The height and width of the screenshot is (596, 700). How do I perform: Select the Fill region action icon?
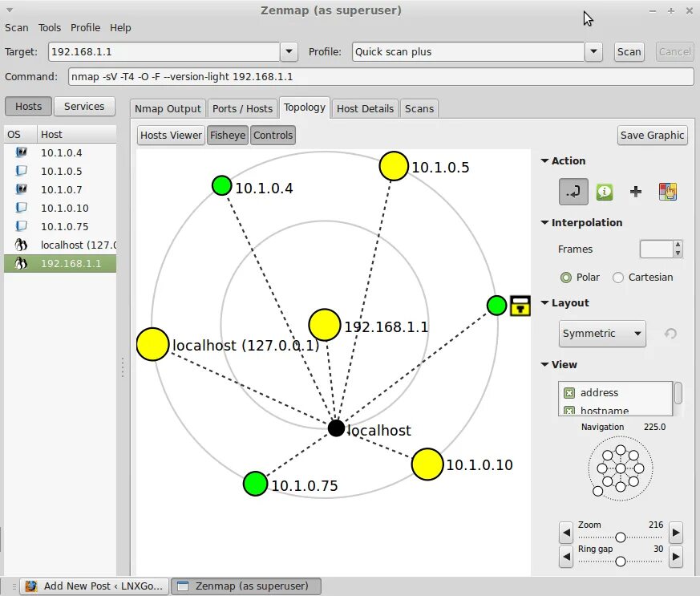(x=668, y=192)
